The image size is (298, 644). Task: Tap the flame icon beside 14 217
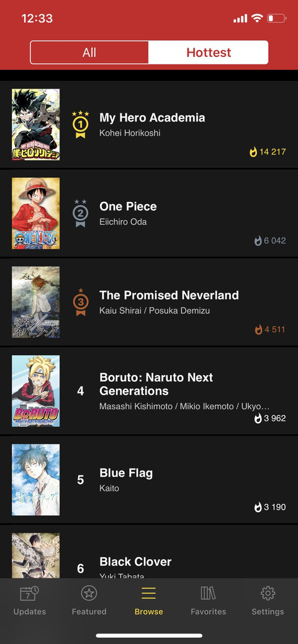(253, 152)
